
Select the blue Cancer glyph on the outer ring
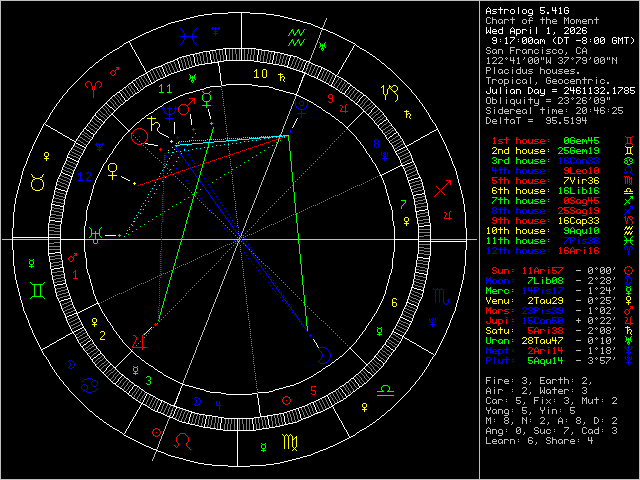(89, 385)
